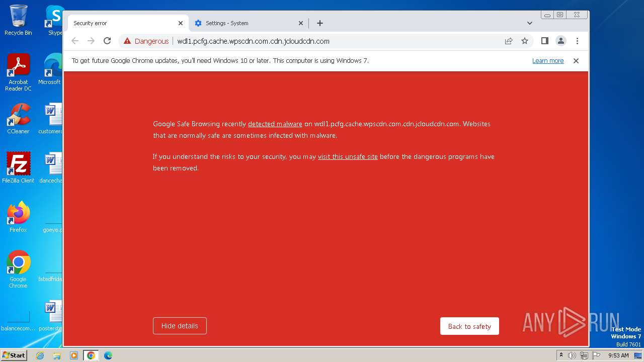Click the forward navigation arrow

click(x=91, y=41)
